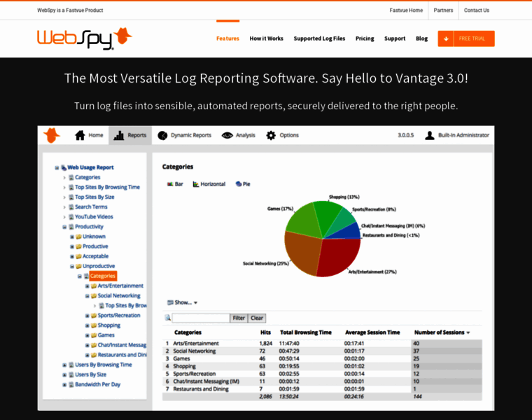Screen dimensions: 532x420
Task: Open Supported Log Files nav item
Action: coord(319,38)
